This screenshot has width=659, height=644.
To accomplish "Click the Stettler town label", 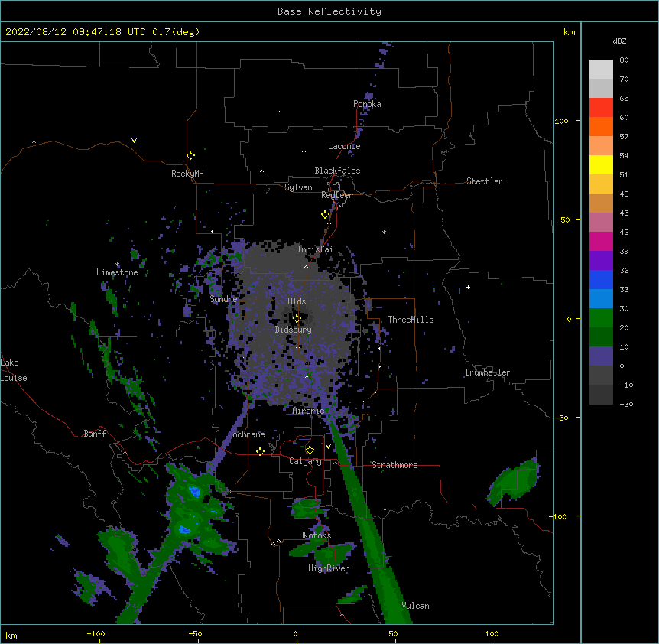I will pyautogui.click(x=485, y=181).
